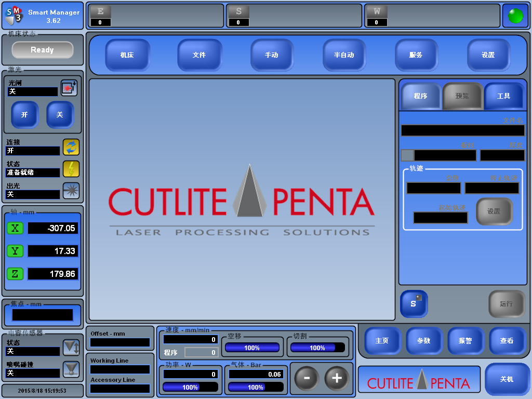Click the Ready machine status button
532x399 pixels.
pyautogui.click(x=43, y=50)
